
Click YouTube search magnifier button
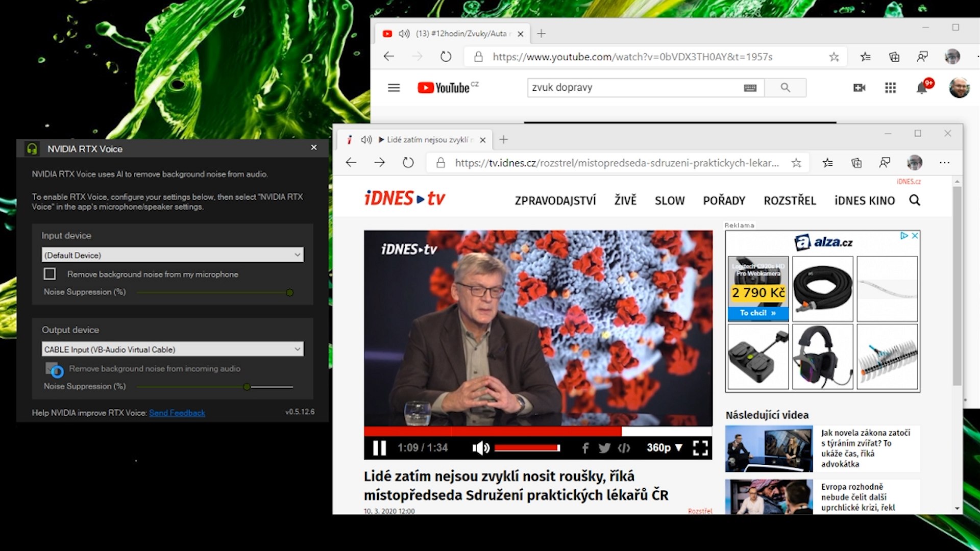pos(785,88)
